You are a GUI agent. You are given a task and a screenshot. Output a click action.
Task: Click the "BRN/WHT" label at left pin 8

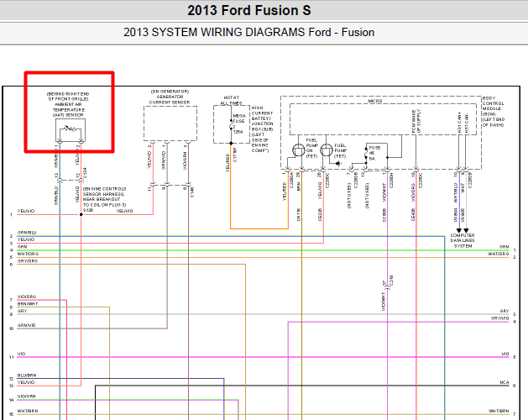pos(28,304)
